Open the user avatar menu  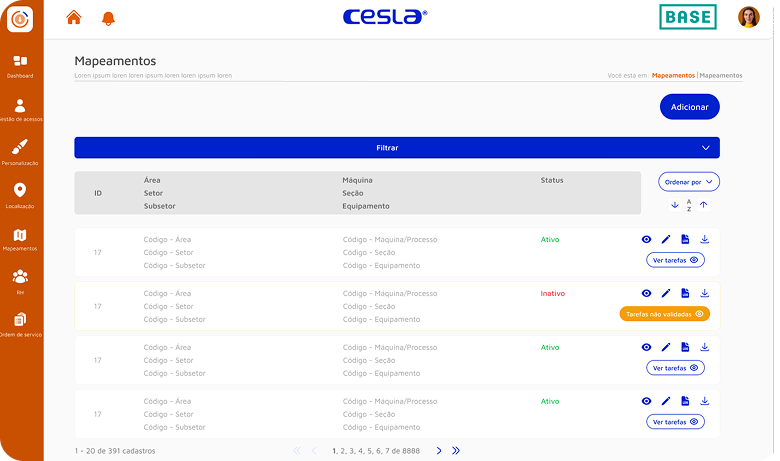click(x=748, y=17)
